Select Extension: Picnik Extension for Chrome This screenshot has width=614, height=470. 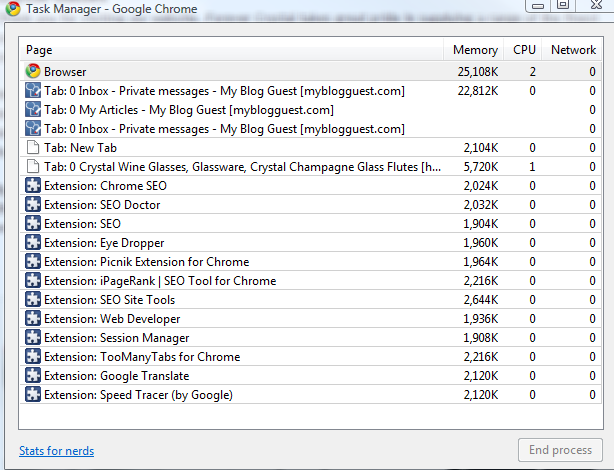[x=311, y=262]
